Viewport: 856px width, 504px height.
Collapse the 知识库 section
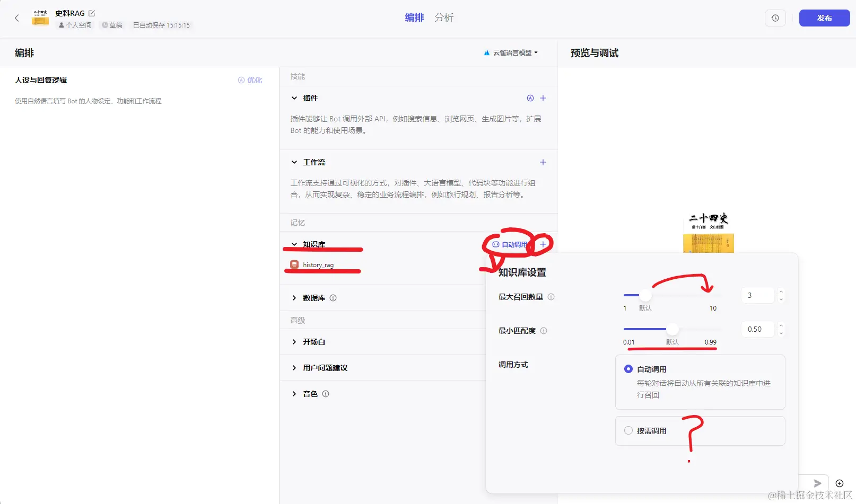click(294, 244)
